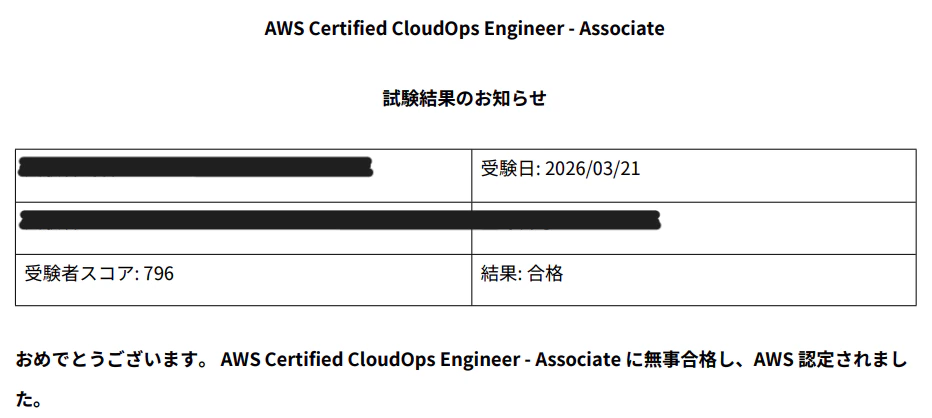Click the redacted name bar in first row
The width and height of the screenshot is (932, 418).
coord(196,167)
